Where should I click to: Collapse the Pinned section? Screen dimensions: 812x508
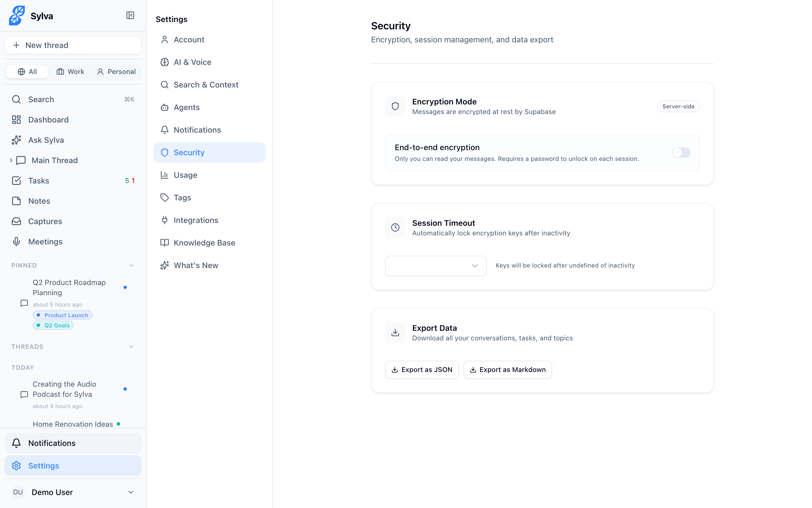[x=131, y=265]
